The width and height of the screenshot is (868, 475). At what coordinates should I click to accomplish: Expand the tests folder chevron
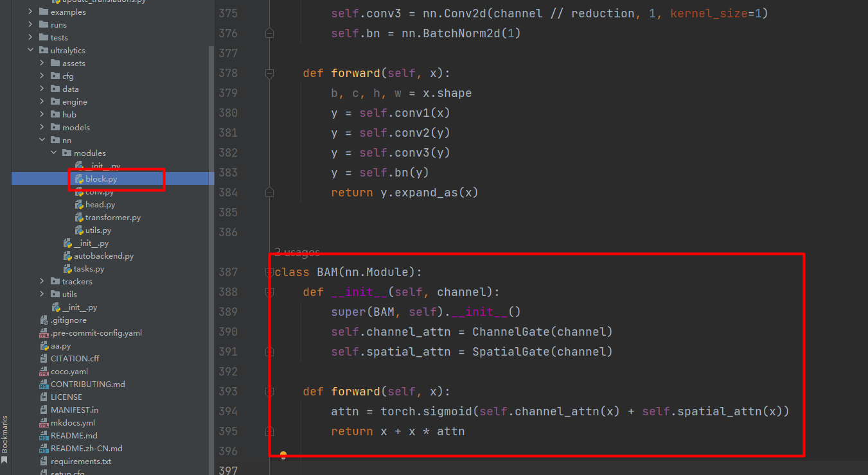click(30, 38)
